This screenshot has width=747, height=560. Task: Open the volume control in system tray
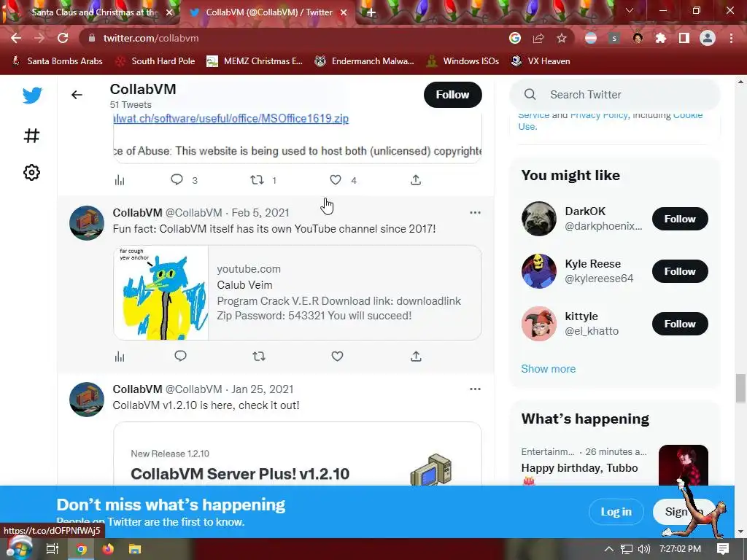point(643,549)
